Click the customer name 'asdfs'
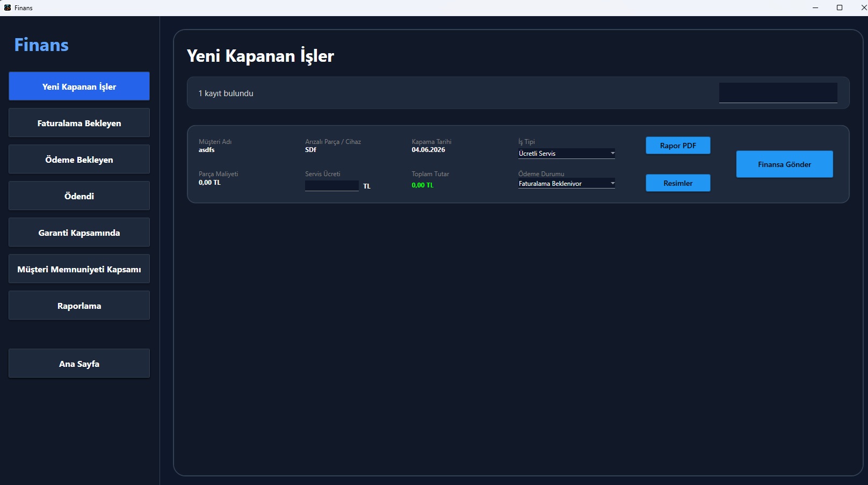The image size is (868, 485). coord(206,150)
